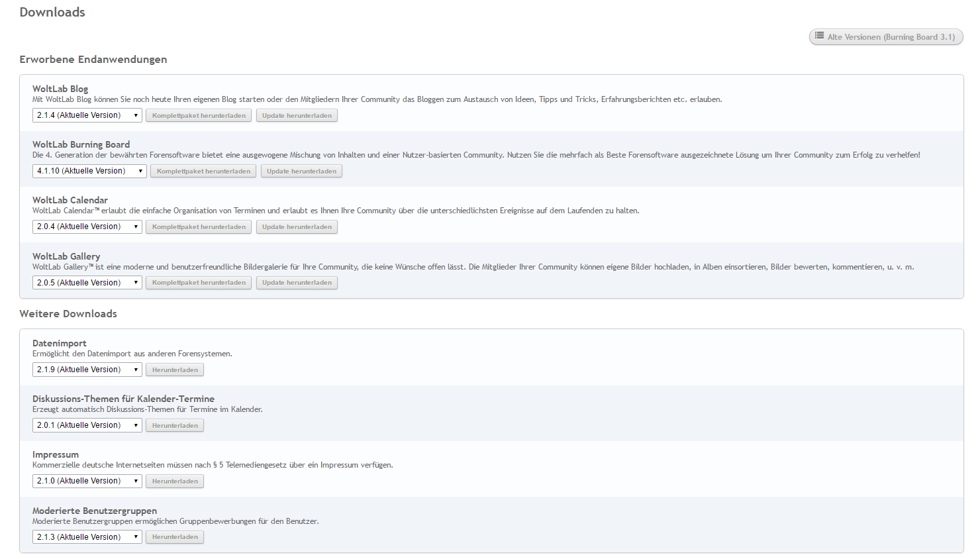Get the WoltLab Calendar update

tap(297, 227)
